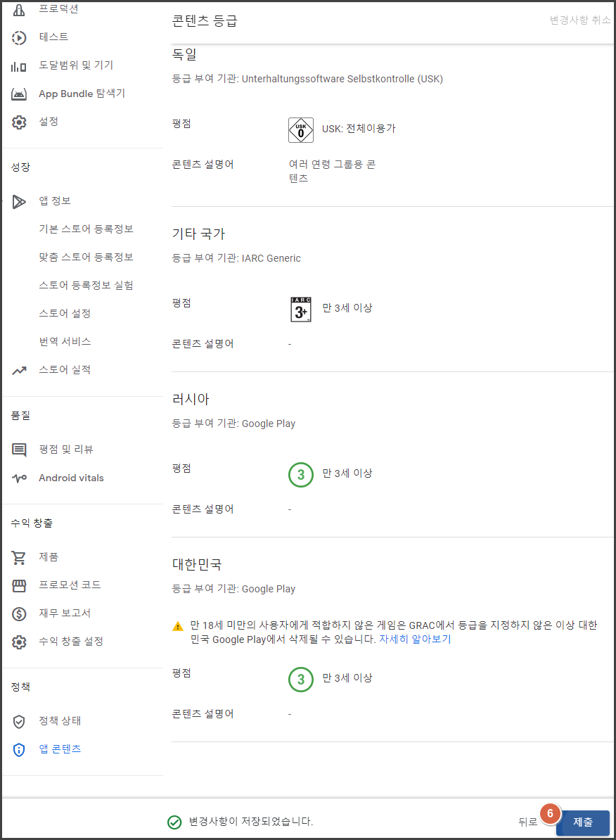Open App Bundle 탐색기 via its icon
Screen dimensions: 616x840
point(19,94)
